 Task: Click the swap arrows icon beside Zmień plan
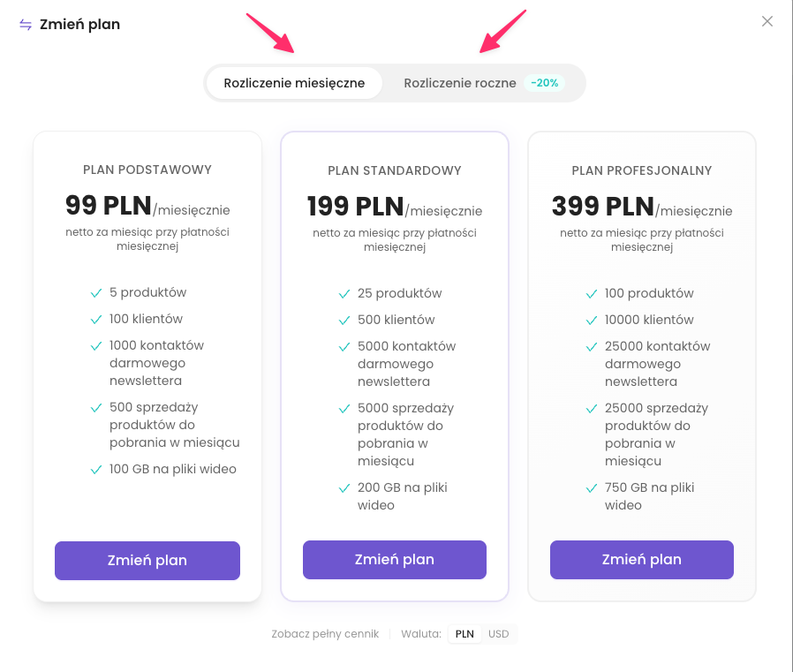coord(26,25)
